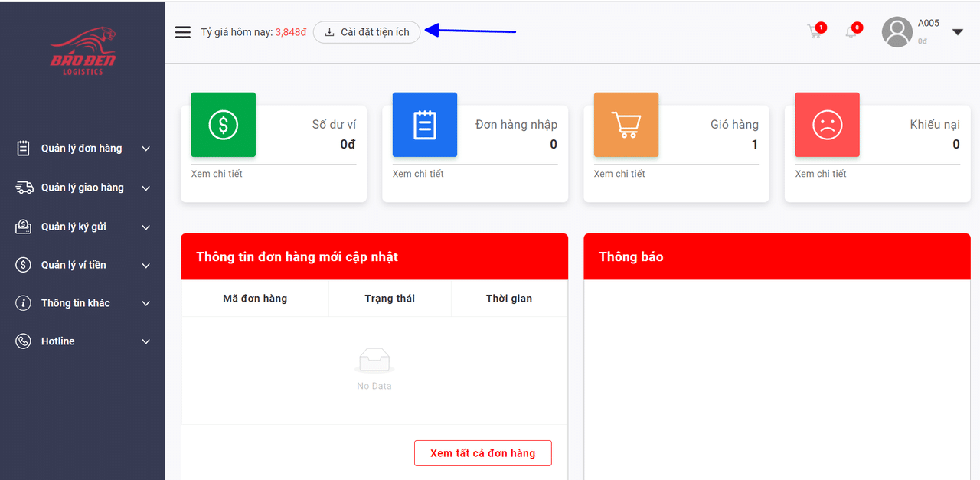Expand the Quản lý đơn hàng chevron
This screenshot has width=980, height=480.
pyautogui.click(x=146, y=149)
